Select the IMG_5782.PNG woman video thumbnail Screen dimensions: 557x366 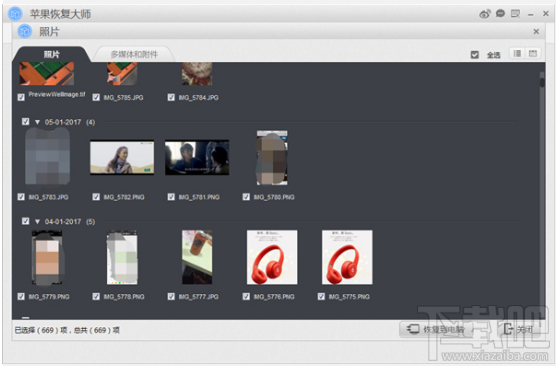click(x=122, y=157)
